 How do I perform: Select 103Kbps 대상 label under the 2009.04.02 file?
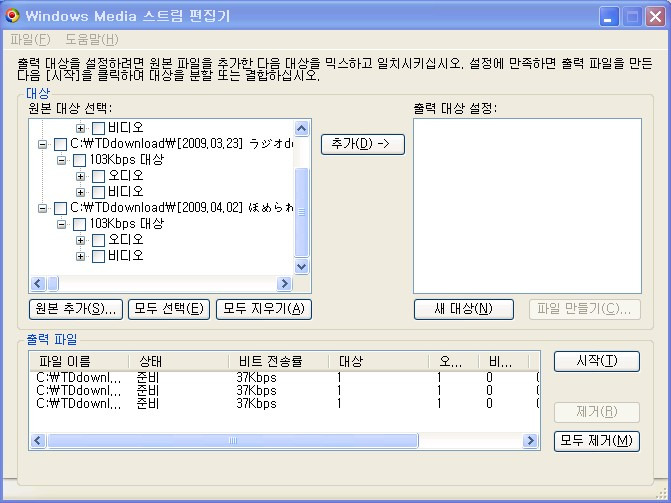coord(127,224)
